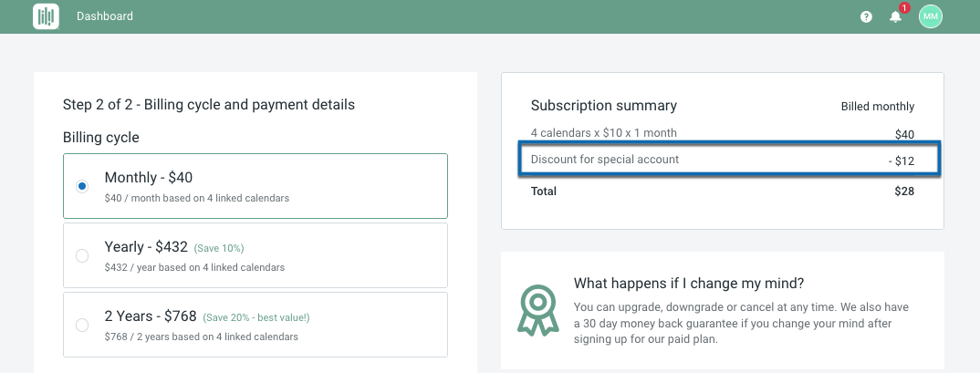
Task: Click the green award ribbon icon
Action: (x=538, y=310)
